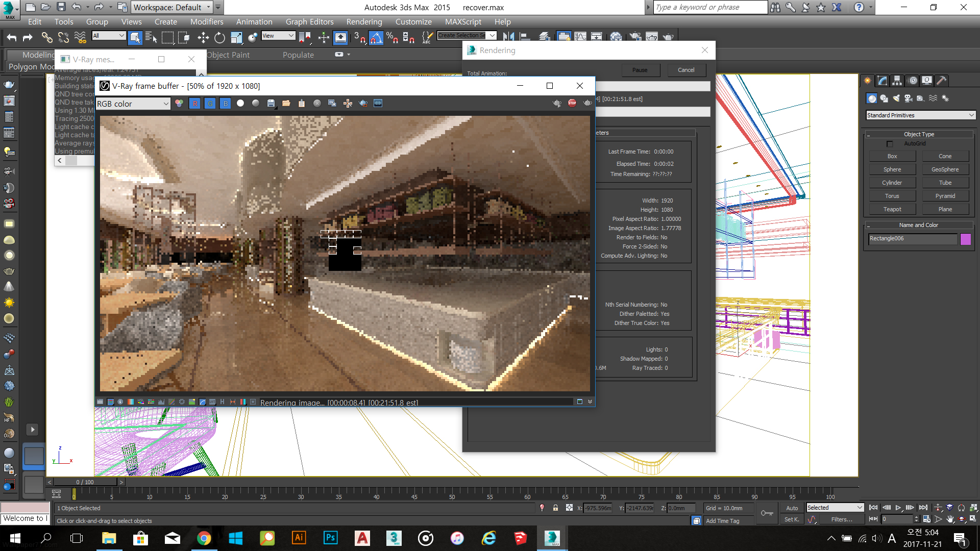Stop the current render in the frame buffer

click(x=572, y=103)
